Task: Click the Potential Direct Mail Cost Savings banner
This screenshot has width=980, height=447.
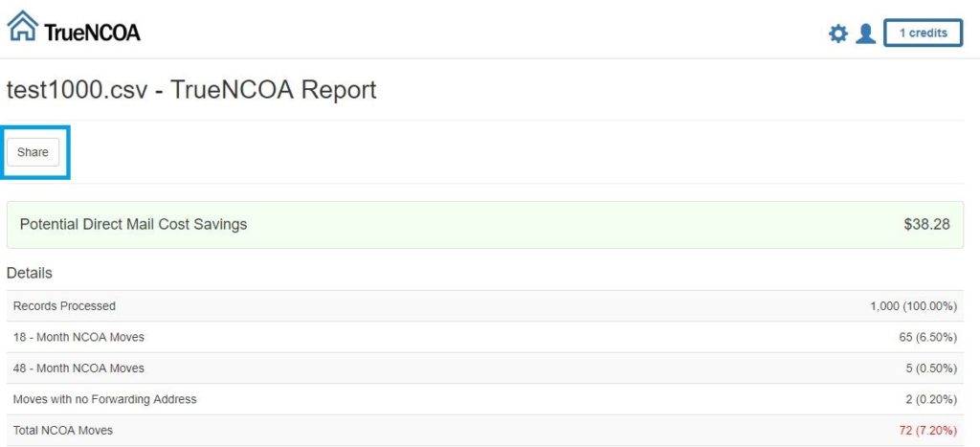Action: [x=485, y=224]
